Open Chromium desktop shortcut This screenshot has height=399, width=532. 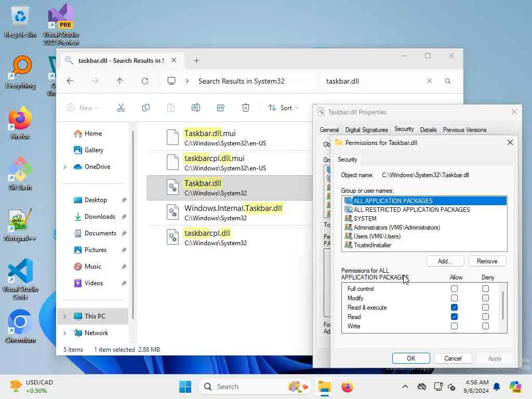click(20, 326)
